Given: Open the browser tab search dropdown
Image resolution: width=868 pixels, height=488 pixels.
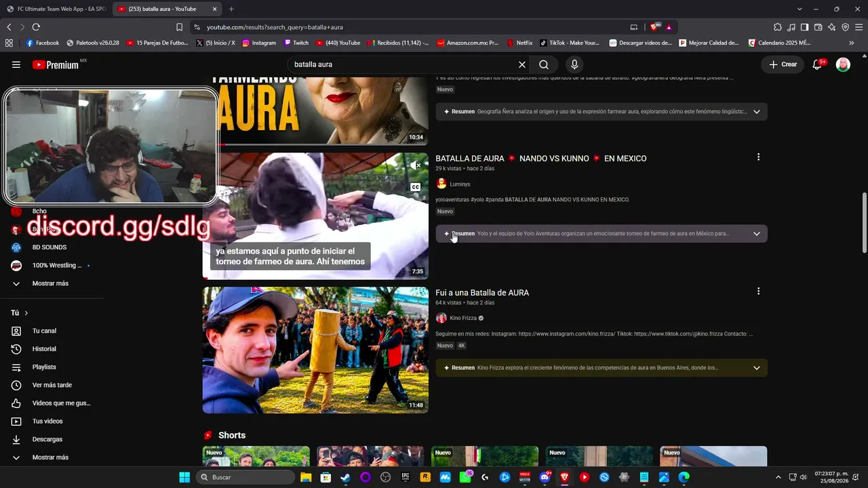Looking at the screenshot, I should tap(800, 9).
